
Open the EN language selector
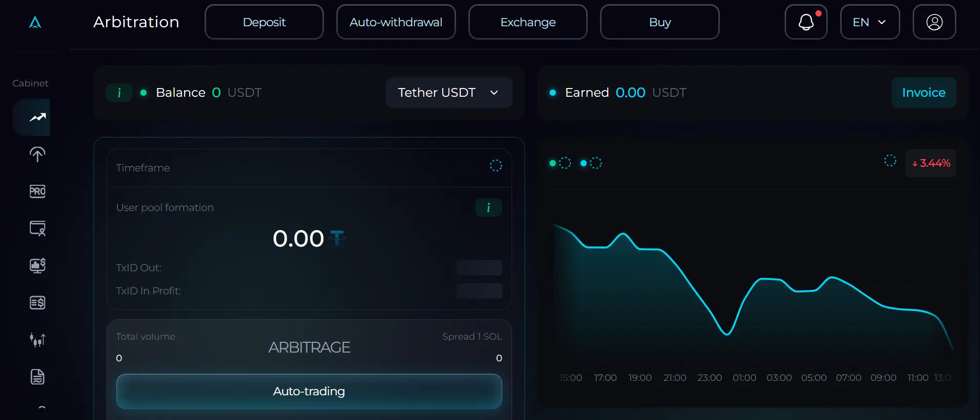pos(869,22)
